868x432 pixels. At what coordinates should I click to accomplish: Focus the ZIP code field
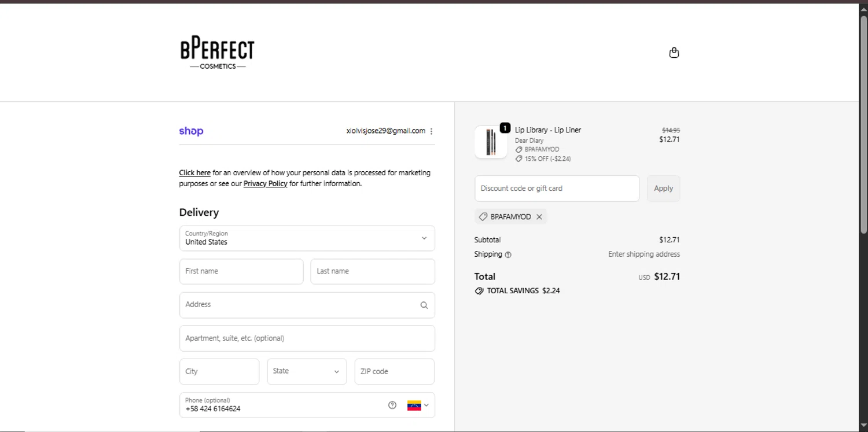click(395, 371)
